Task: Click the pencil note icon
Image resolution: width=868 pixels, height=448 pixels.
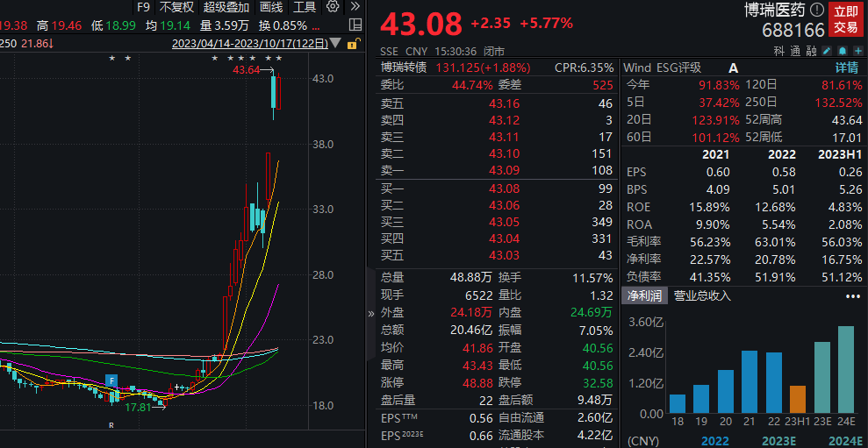Action: pyautogui.click(x=827, y=51)
